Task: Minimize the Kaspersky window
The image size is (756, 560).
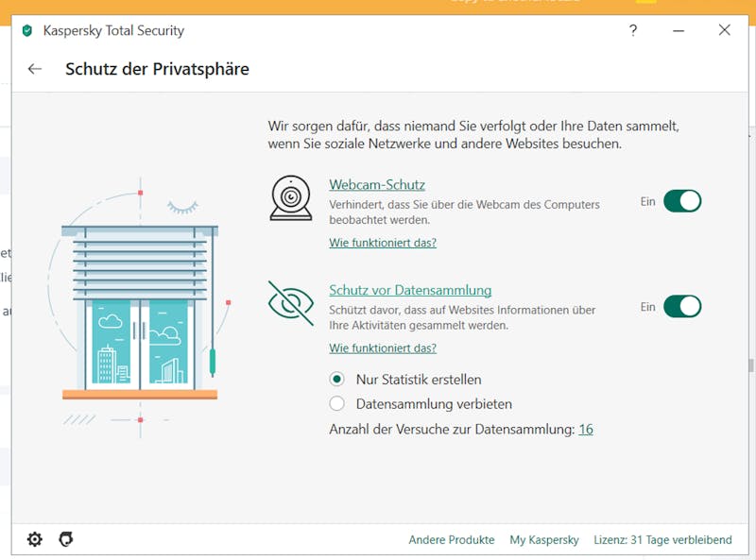Action: 679,30
